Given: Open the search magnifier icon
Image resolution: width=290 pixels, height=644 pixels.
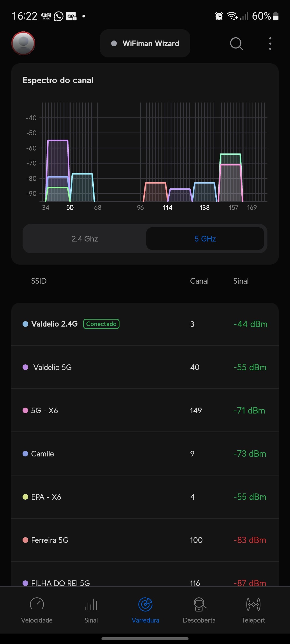Looking at the screenshot, I should tap(236, 43).
